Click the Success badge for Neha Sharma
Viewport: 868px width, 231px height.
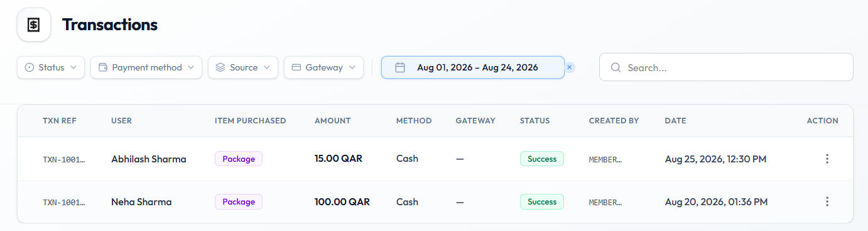pos(542,201)
